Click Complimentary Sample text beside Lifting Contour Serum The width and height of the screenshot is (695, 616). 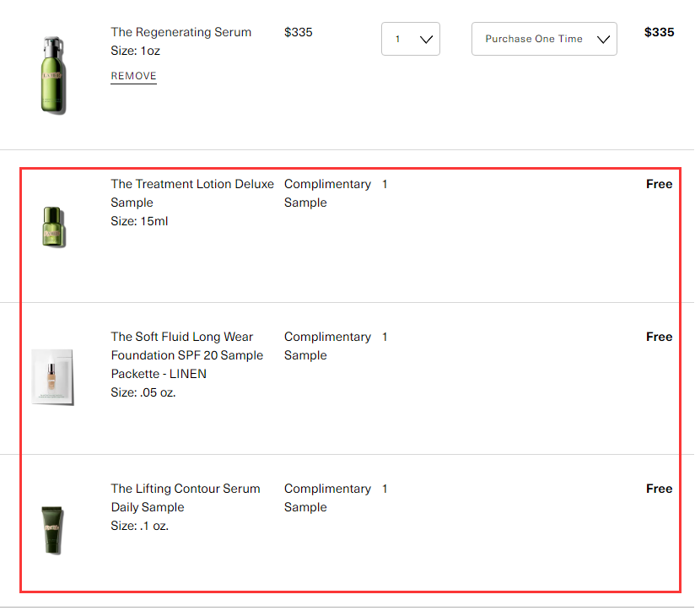[x=326, y=498]
